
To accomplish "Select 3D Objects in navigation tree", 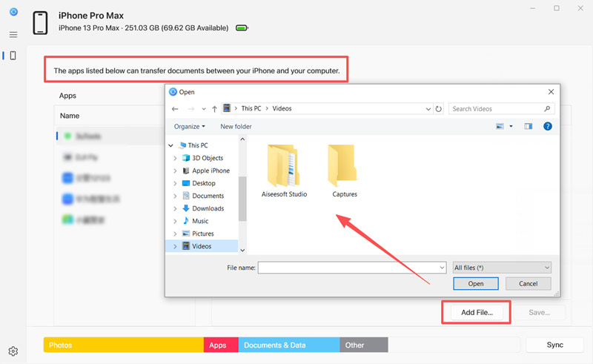I will (208, 158).
